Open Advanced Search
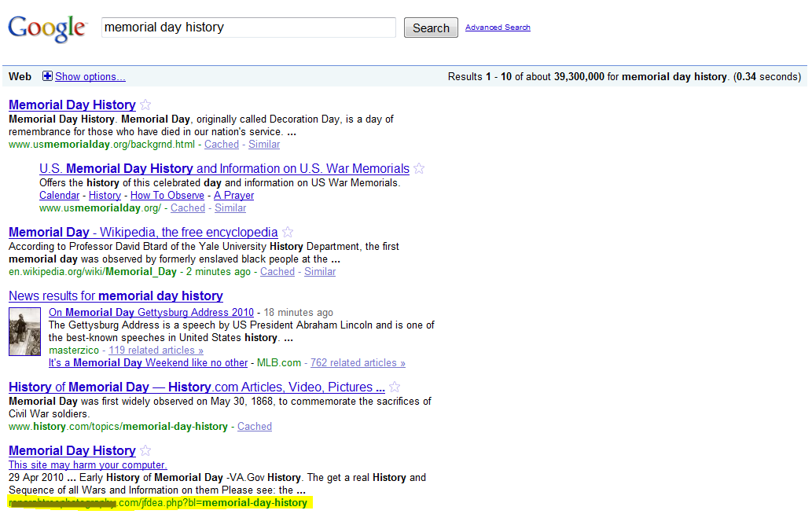Image resolution: width=812 pixels, height=514 pixels. pos(498,27)
